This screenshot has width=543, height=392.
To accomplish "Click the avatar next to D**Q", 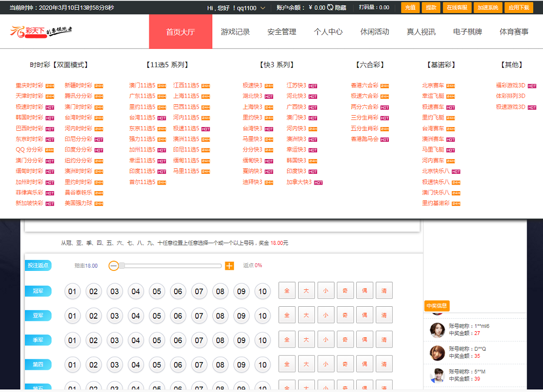I will (x=437, y=352).
